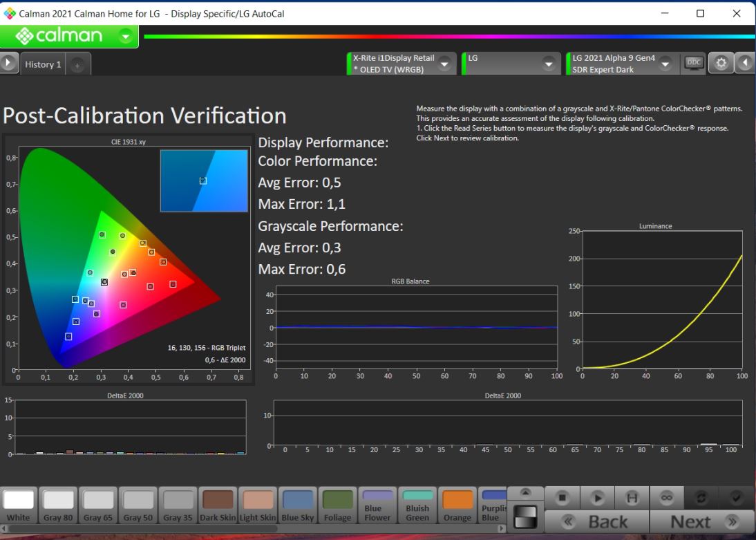
Task: Click the CIE 1931 xy zoom inset thumbnail
Action: point(204,181)
